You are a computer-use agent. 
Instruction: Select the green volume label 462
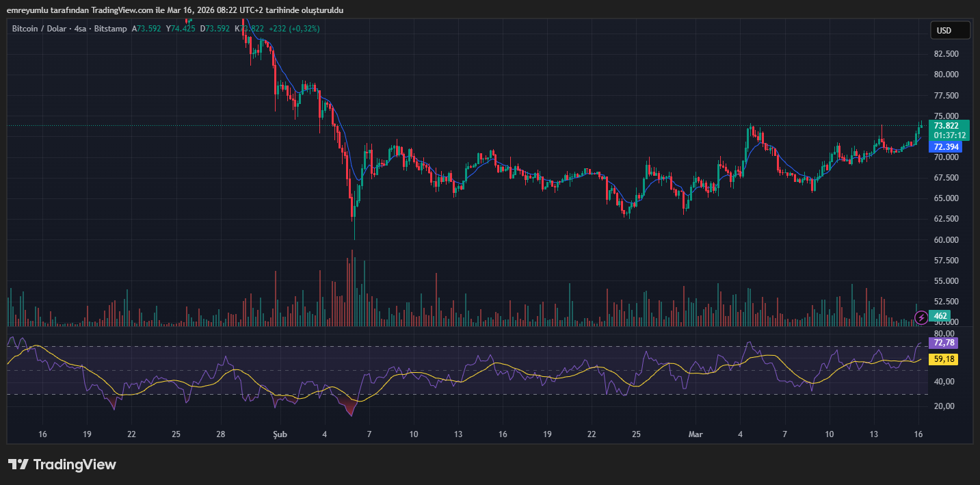(x=940, y=316)
